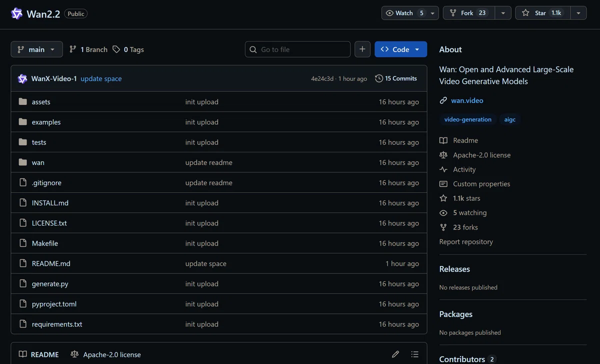Click the update readme commit on .gitignore row
Image resolution: width=600 pixels, height=364 pixels.
pyautogui.click(x=209, y=182)
